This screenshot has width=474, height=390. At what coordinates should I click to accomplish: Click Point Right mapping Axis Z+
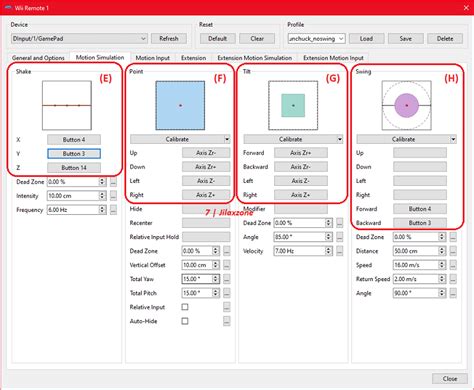(206, 195)
